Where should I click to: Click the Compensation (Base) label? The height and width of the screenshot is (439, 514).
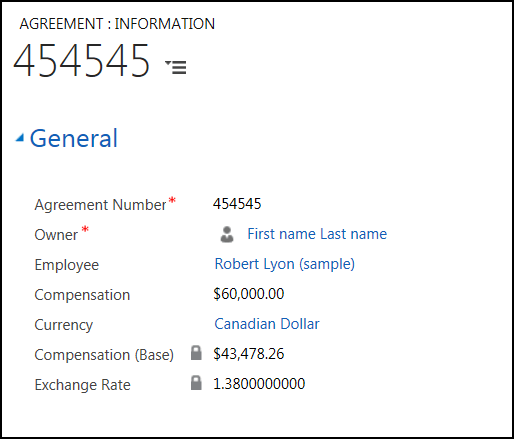tap(104, 355)
